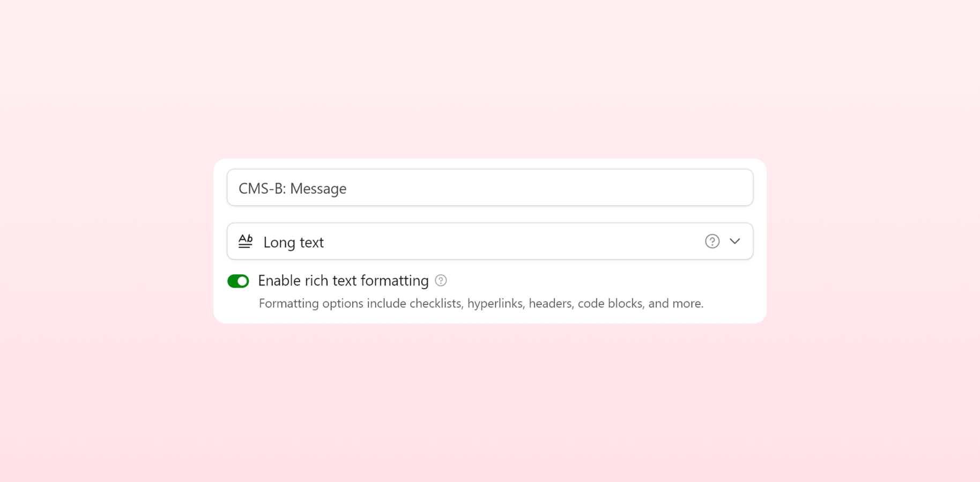
Task: Select the Ab lines icon in the dropdown
Action: pyautogui.click(x=246, y=242)
